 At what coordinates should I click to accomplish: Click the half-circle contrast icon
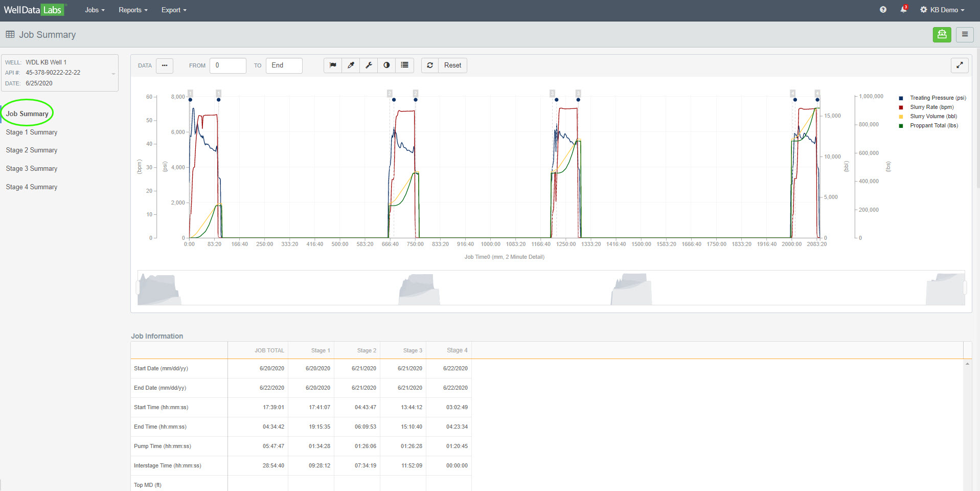[386, 65]
